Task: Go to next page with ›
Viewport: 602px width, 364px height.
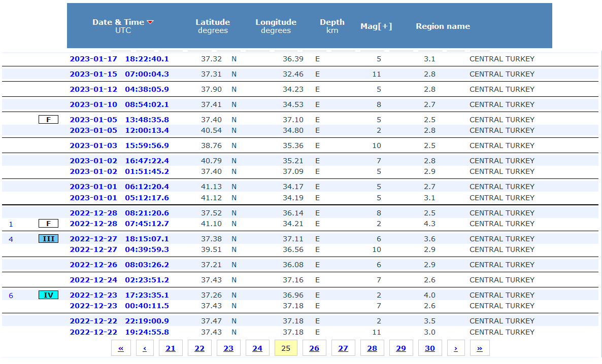Action: pyautogui.click(x=456, y=348)
